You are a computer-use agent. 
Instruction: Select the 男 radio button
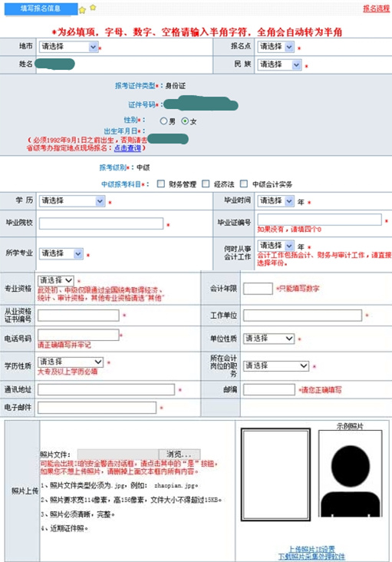coord(163,121)
